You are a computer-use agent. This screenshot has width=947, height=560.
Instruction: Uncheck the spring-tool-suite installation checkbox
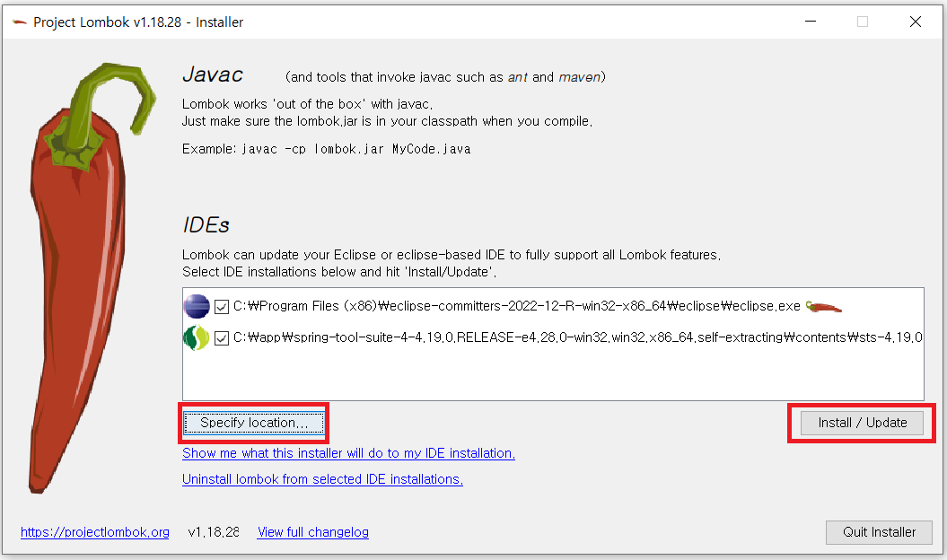[222, 338]
